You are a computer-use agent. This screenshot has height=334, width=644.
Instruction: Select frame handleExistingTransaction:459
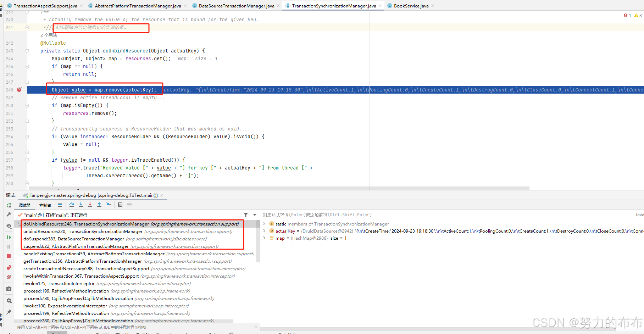tap(139, 254)
